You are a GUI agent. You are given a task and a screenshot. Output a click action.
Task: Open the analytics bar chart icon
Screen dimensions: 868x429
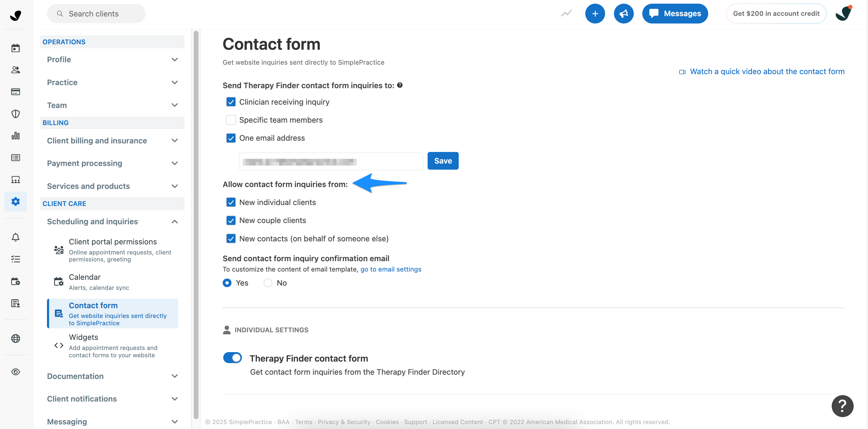[x=16, y=135]
